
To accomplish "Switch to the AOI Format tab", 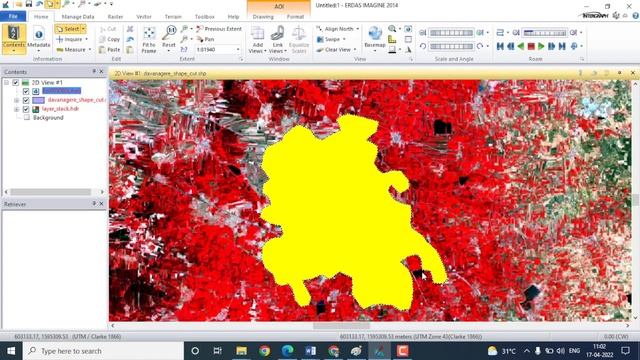I will pos(296,17).
